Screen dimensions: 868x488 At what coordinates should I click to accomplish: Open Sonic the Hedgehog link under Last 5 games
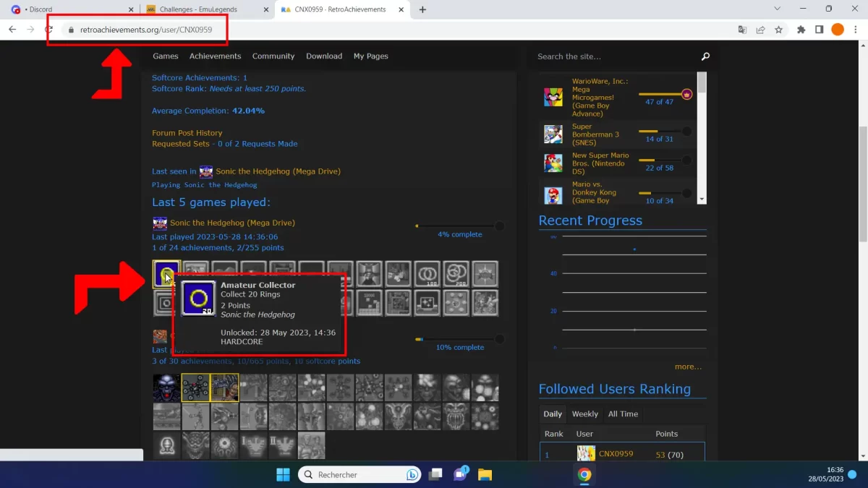(x=232, y=223)
